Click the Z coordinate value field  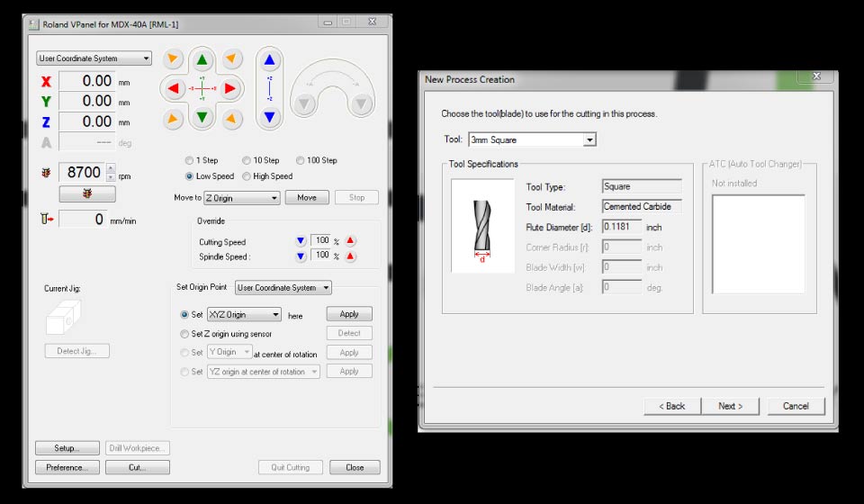(87, 121)
